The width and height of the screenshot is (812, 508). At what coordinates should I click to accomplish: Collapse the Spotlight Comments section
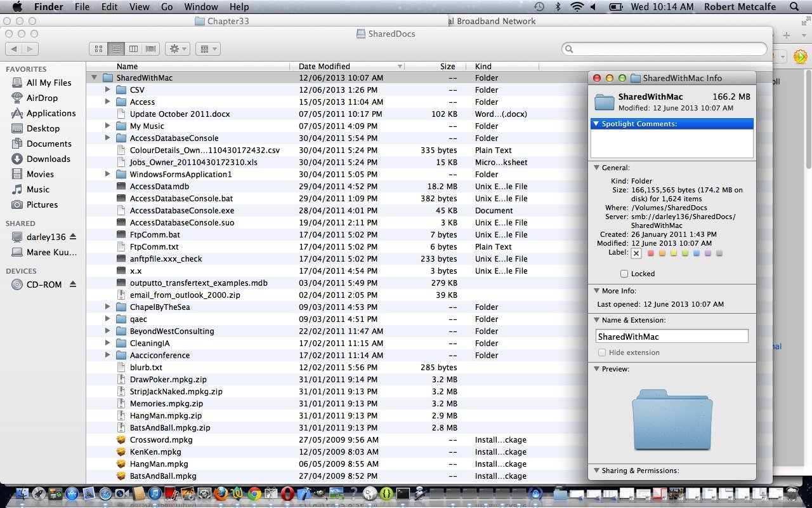coord(596,124)
